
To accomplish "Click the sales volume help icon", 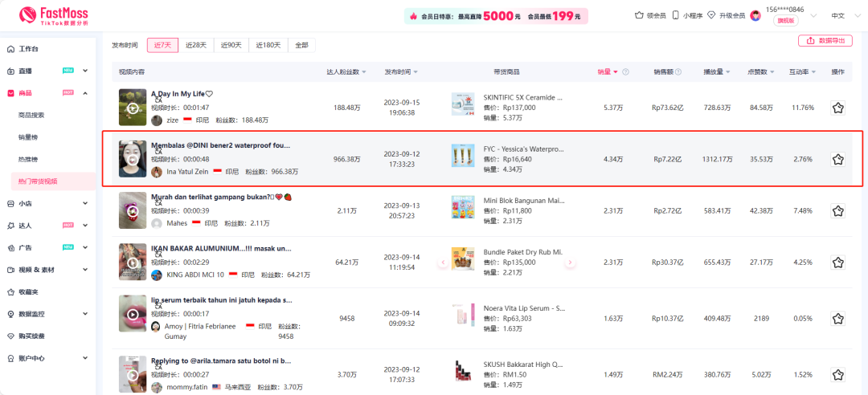I will click(x=625, y=72).
